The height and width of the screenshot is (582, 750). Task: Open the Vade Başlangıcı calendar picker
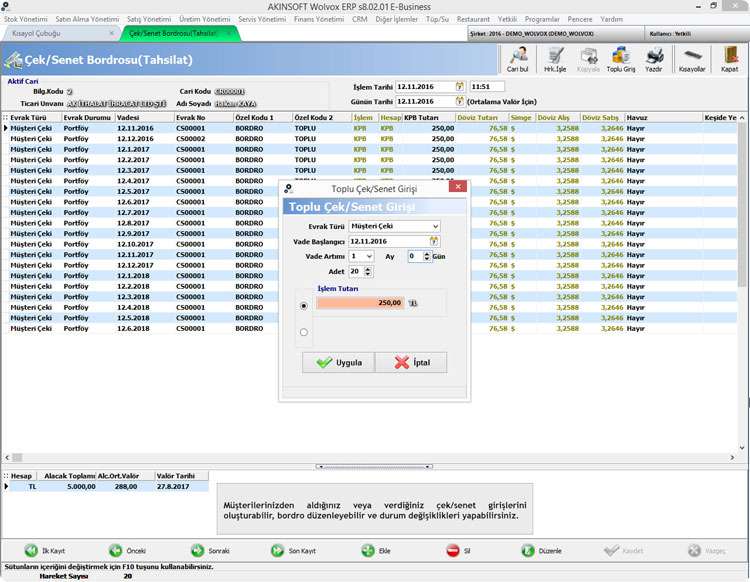(x=434, y=241)
